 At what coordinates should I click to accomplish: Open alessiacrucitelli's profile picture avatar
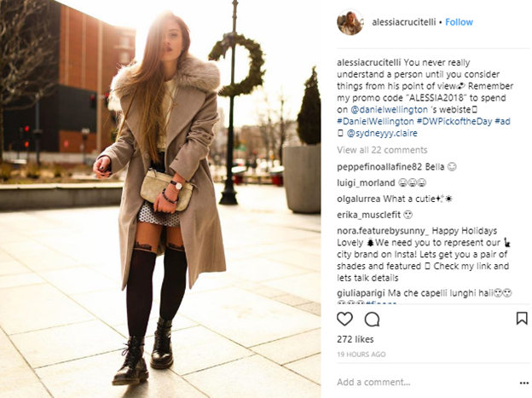click(x=350, y=22)
